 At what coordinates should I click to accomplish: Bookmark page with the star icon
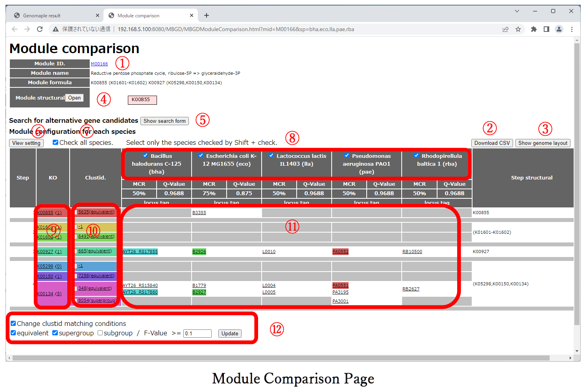click(518, 29)
